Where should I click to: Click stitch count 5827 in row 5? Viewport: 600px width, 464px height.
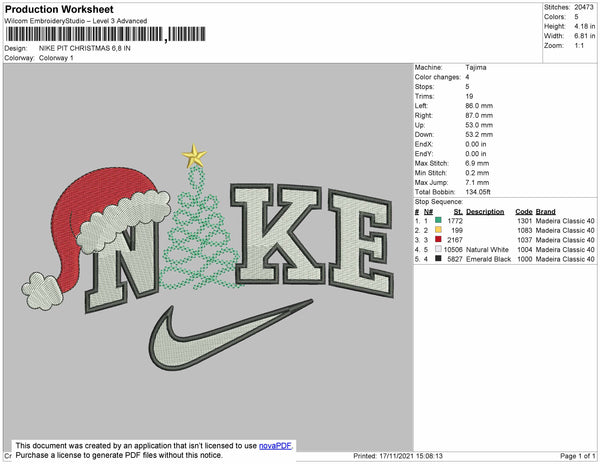pyautogui.click(x=455, y=259)
